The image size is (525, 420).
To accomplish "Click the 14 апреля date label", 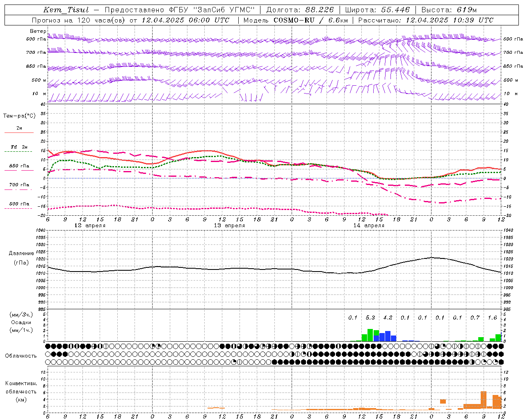I will tap(369, 226).
